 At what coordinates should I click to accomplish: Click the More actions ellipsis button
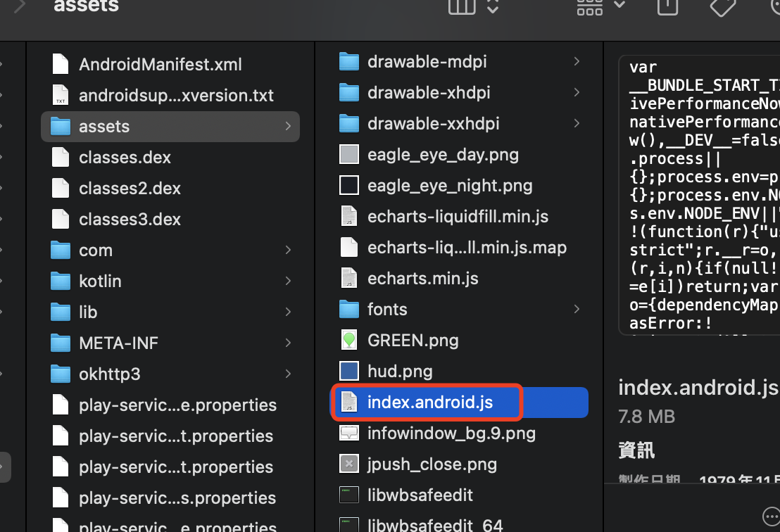[772, 516]
